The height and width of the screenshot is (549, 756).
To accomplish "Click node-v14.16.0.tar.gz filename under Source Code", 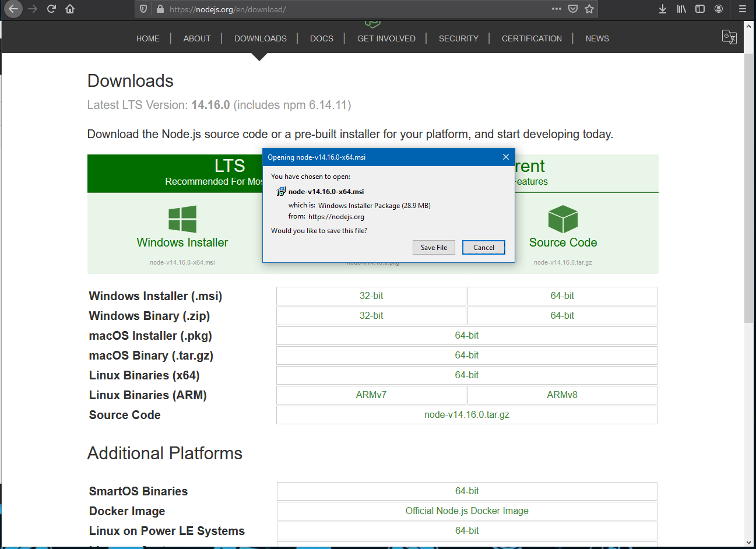I will pyautogui.click(x=563, y=262).
